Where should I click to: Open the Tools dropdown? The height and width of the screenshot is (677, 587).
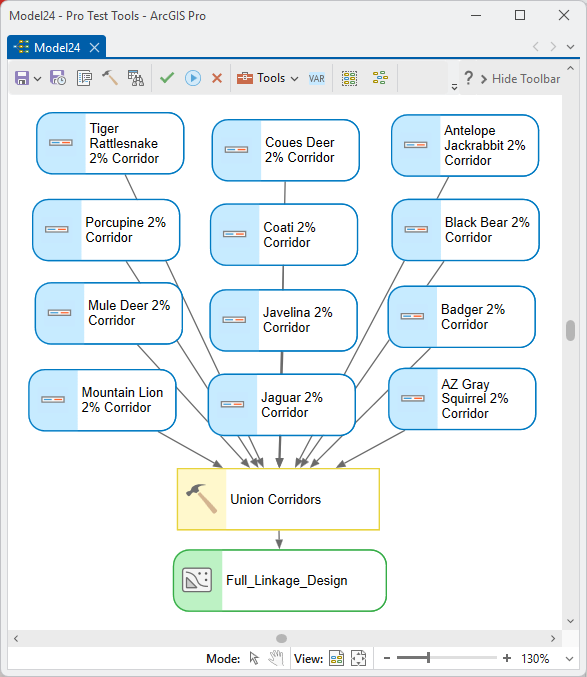coord(268,78)
